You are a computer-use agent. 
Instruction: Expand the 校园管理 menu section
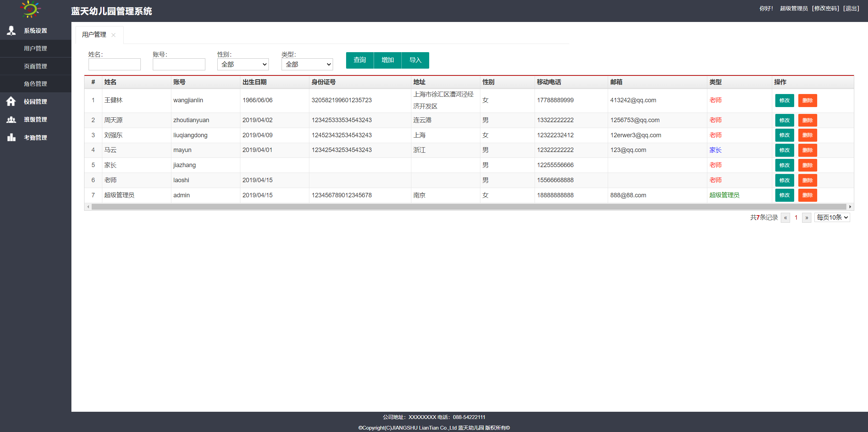click(x=36, y=102)
